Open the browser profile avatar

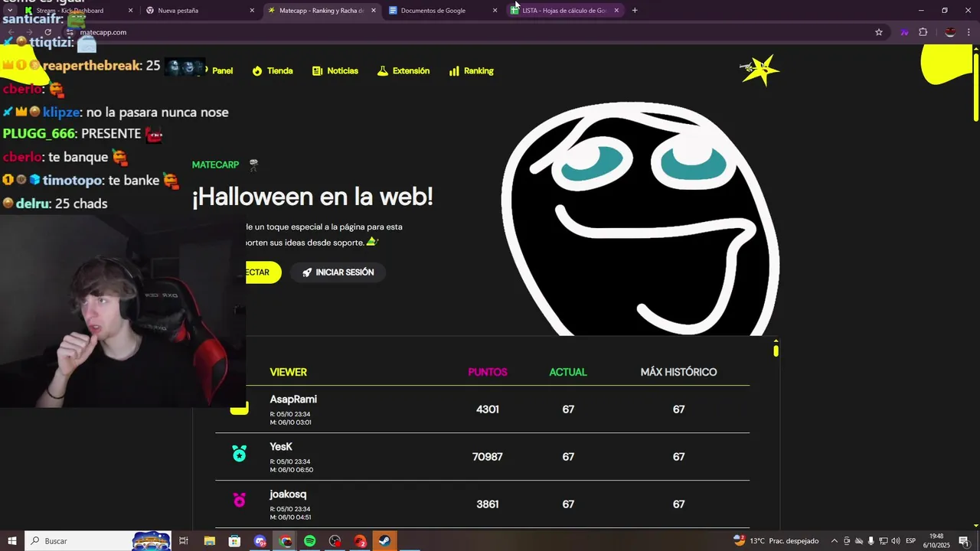pyautogui.click(x=950, y=32)
